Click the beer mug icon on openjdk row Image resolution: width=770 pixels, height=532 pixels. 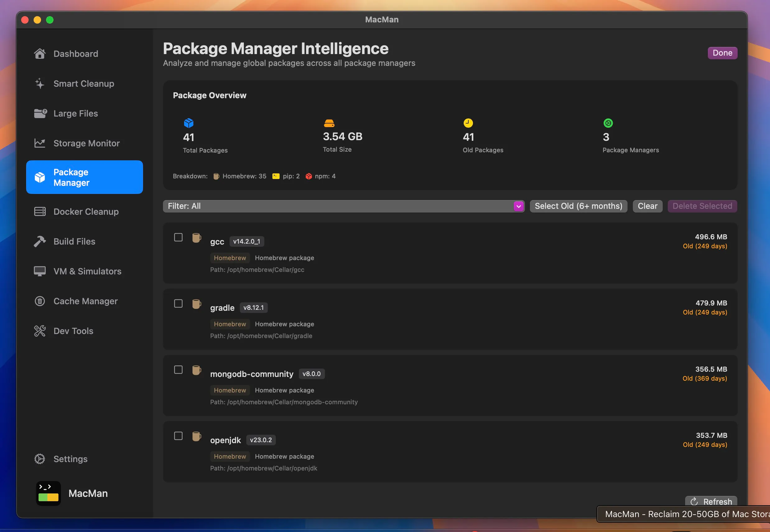(x=197, y=436)
